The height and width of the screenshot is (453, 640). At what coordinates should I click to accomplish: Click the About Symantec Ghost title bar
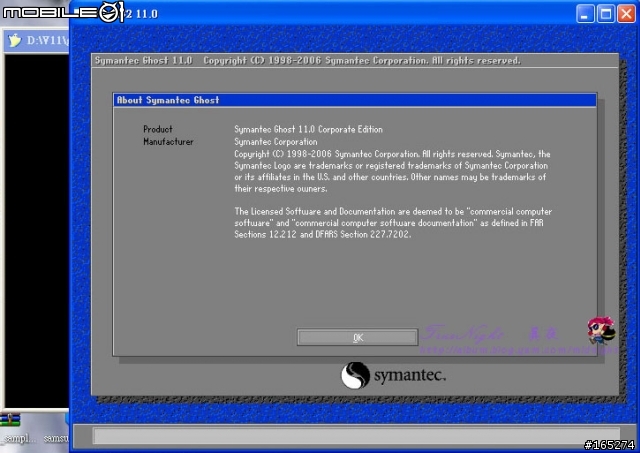click(x=355, y=100)
